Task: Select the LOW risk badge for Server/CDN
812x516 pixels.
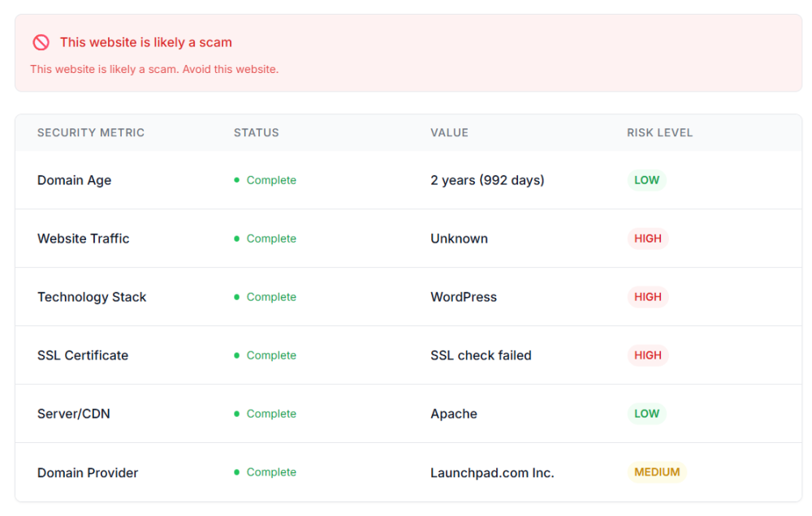Action: point(646,414)
